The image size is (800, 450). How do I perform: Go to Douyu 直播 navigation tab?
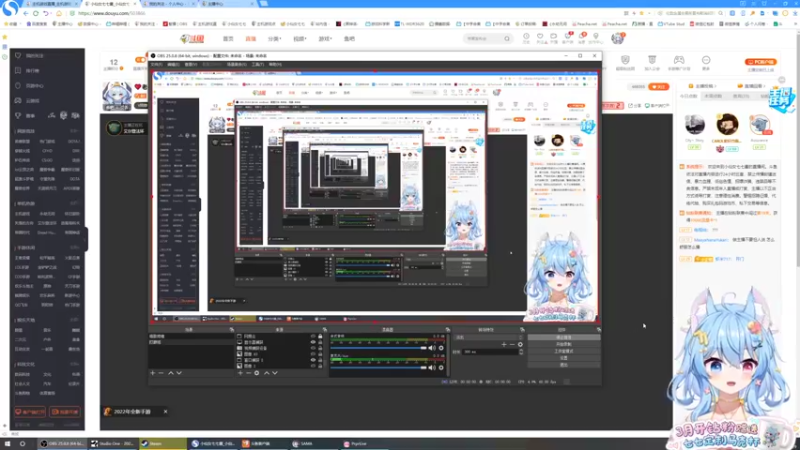coord(251,39)
